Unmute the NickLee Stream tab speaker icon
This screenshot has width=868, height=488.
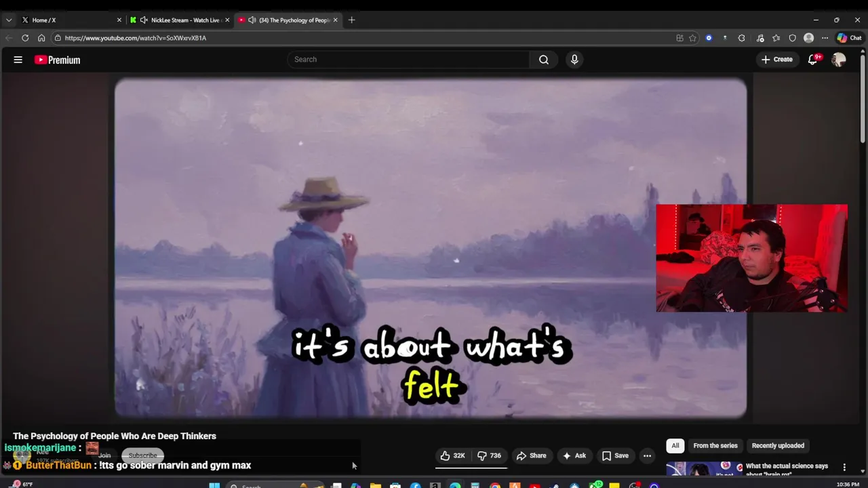click(x=144, y=20)
